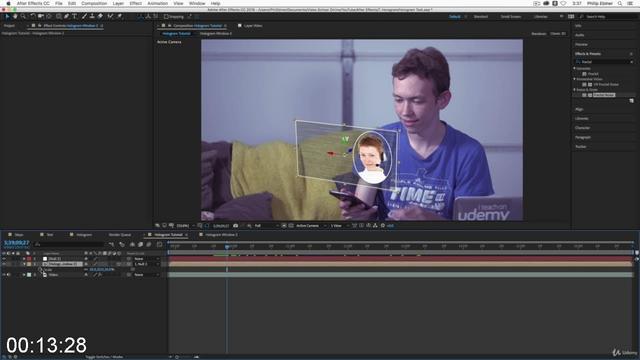Expand the Audio panel
Image resolution: width=640 pixels, height=360 pixels.
click(x=580, y=35)
